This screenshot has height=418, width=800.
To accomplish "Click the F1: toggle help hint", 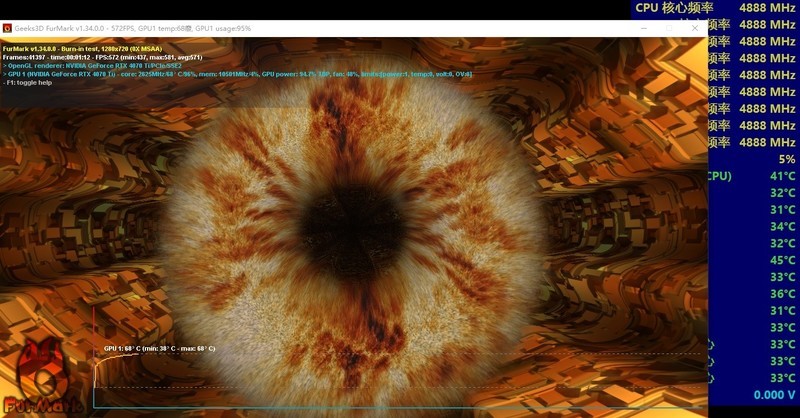I will click(x=28, y=83).
